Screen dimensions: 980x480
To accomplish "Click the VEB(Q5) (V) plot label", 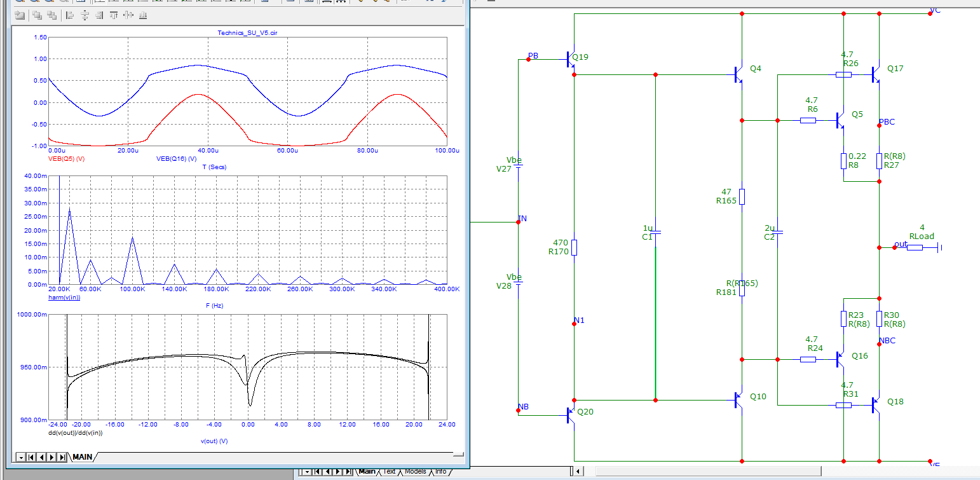I will [67, 158].
